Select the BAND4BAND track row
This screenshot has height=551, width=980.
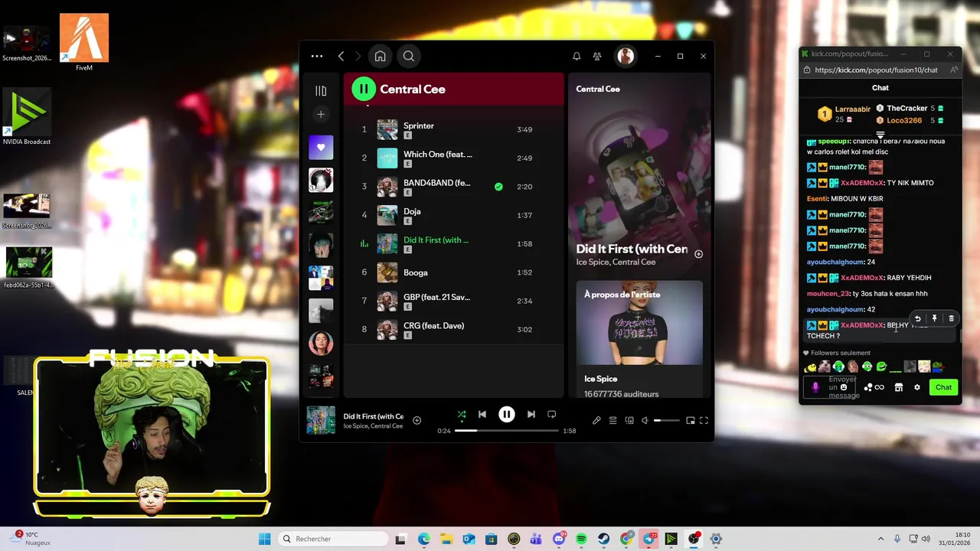coord(454,187)
